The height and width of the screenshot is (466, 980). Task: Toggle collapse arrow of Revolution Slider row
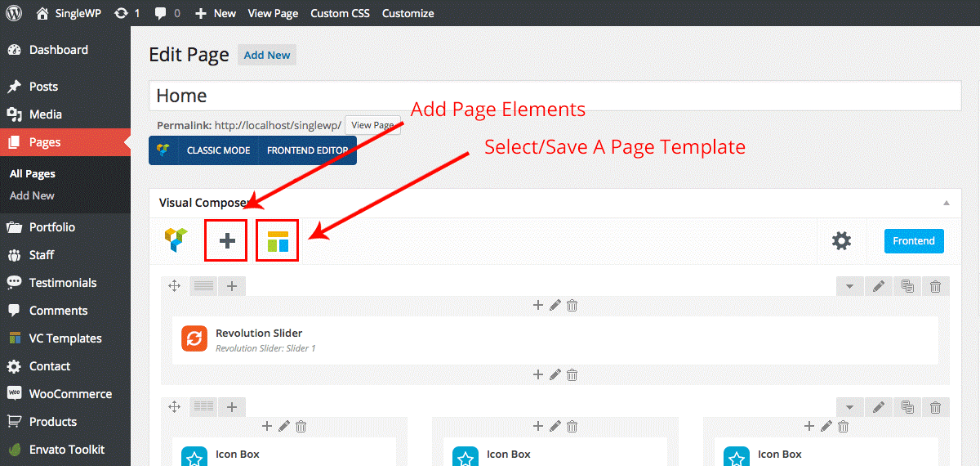849,286
